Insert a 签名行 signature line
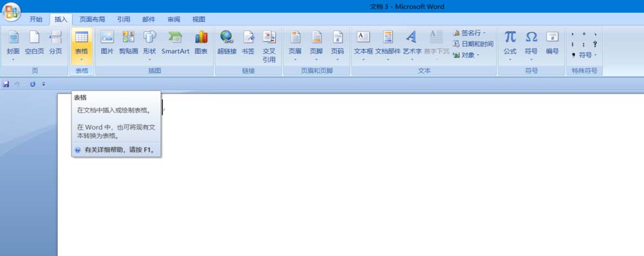This screenshot has width=644, height=256. [467, 33]
